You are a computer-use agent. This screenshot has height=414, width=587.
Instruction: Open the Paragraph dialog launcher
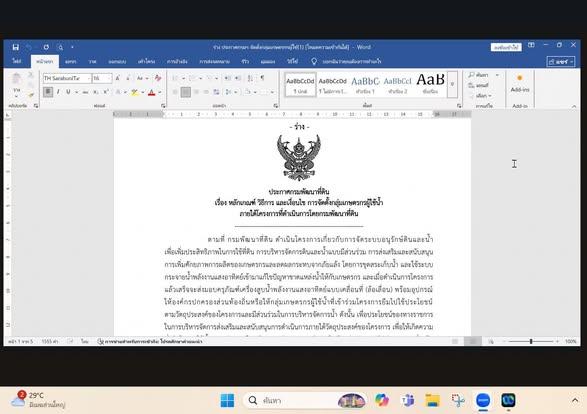276,106
